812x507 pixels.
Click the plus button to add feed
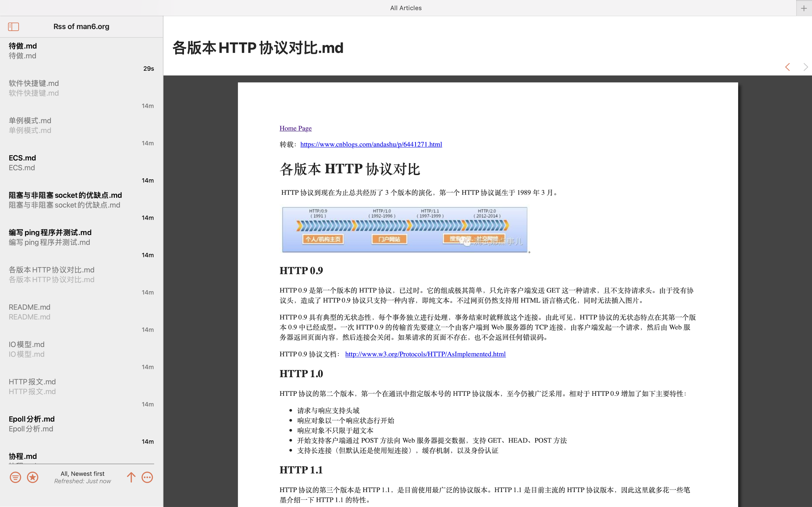tap(804, 8)
